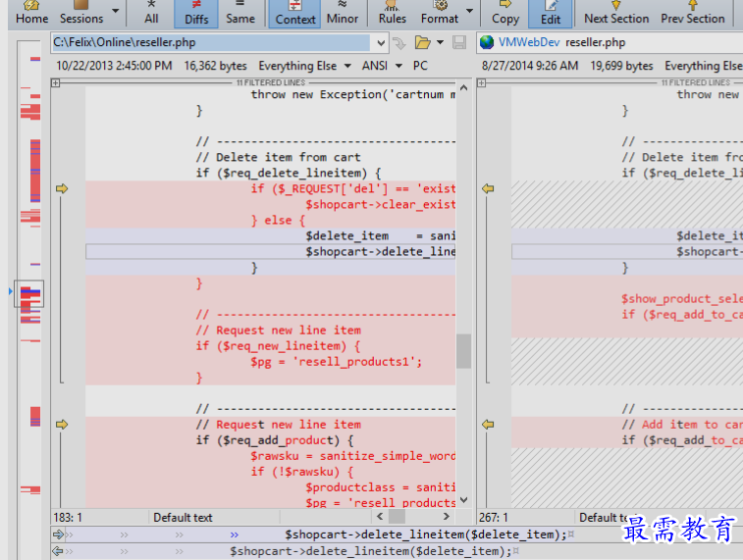Click the left pane reload arrow icon
The height and width of the screenshot is (560, 743).
(x=399, y=43)
